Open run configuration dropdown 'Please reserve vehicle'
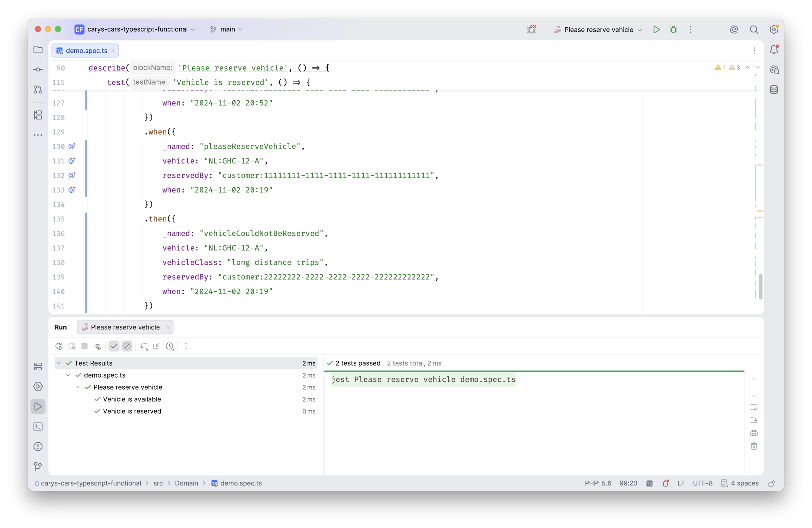This screenshot has height=528, width=812. click(598, 30)
